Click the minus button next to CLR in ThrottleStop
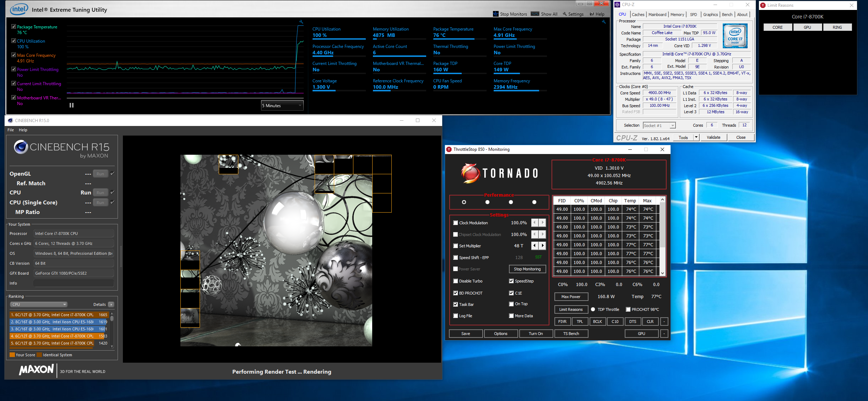This screenshot has width=868, height=401. coord(664,322)
